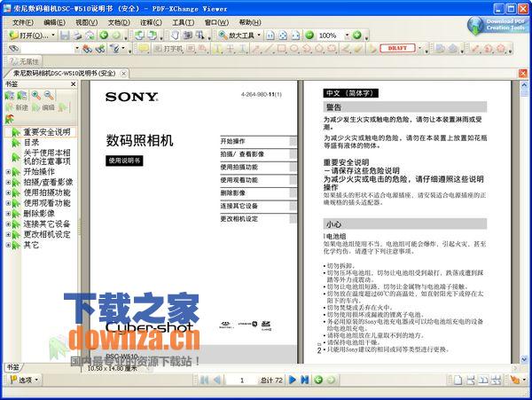
Task: Close the 书签 bookmarks panel
Action: [x=74, y=83]
